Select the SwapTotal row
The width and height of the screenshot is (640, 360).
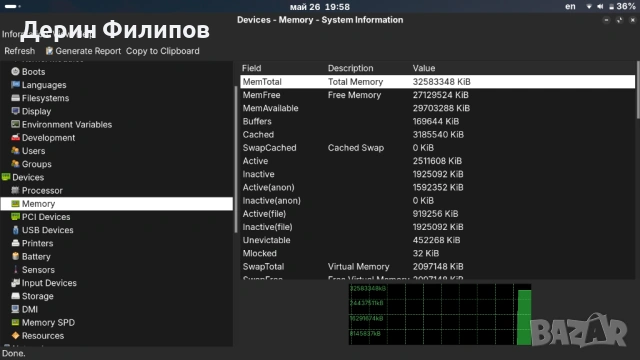pos(438,267)
